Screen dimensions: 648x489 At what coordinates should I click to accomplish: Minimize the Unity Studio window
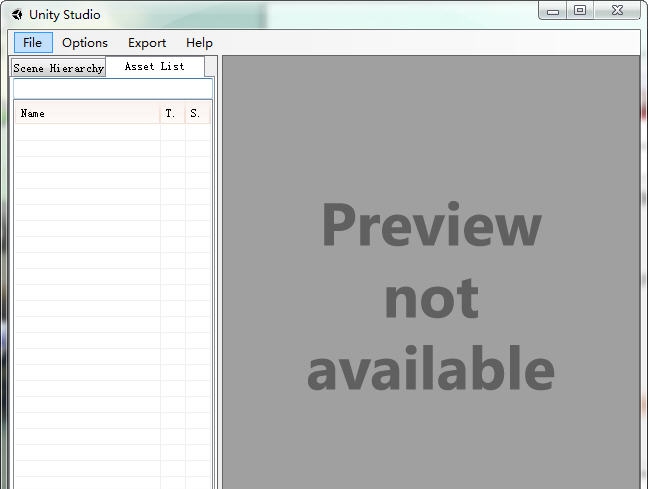(x=553, y=11)
